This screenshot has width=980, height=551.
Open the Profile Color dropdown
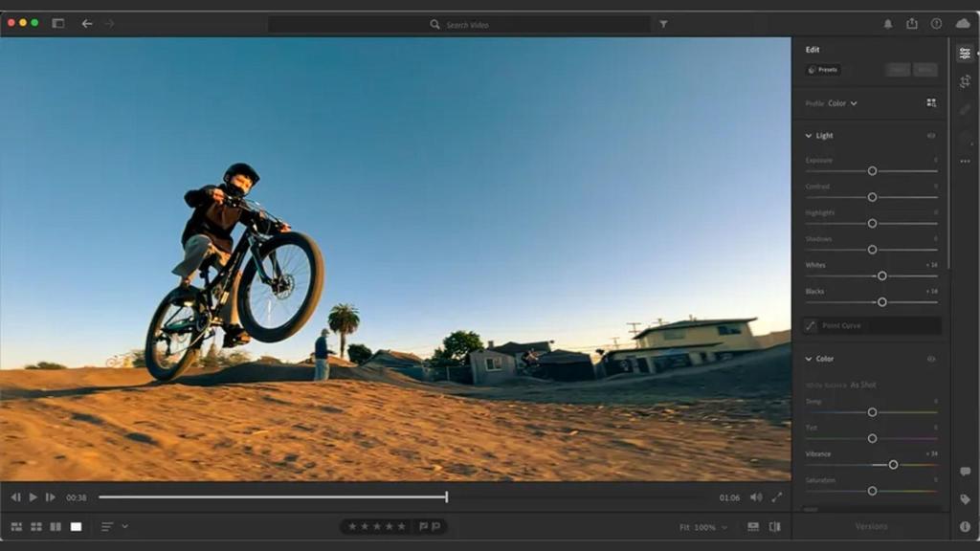(842, 103)
